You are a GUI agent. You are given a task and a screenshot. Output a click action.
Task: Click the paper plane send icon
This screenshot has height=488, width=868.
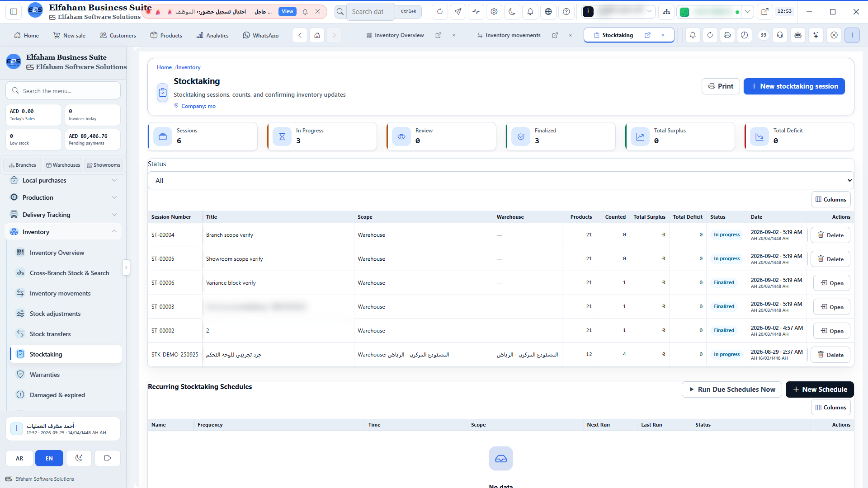[x=458, y=12]
